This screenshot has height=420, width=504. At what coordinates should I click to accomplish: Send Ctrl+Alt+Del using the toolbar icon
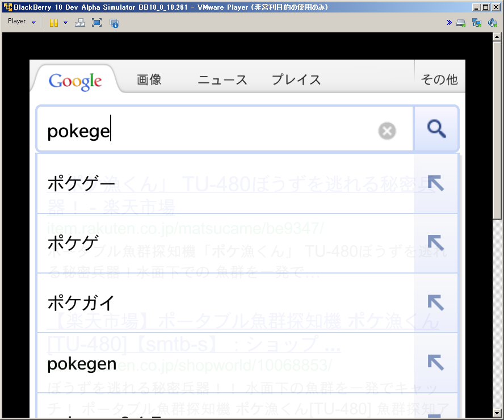79,23
